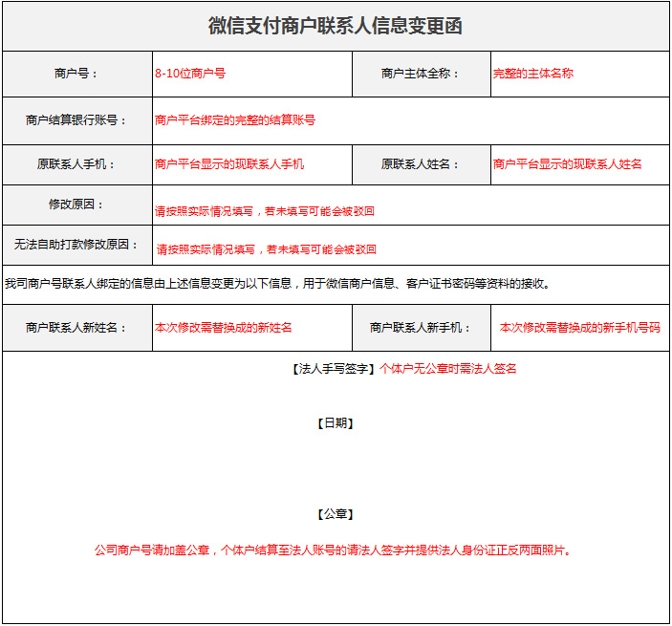Image resolution: width=672 pixels, height=626 pixels.
Task: Select the 商户平台绑定的完整的结算账号 field
Action: click(x=411, y=120)
